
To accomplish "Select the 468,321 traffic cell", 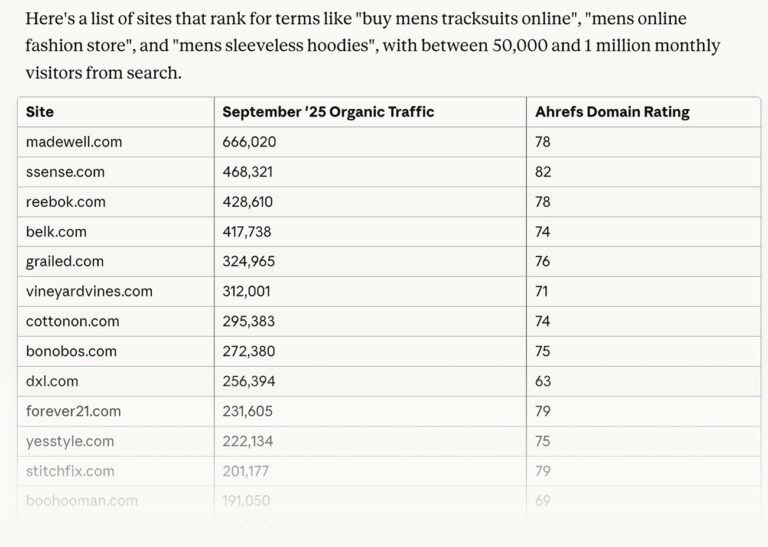I will point(249,172).
